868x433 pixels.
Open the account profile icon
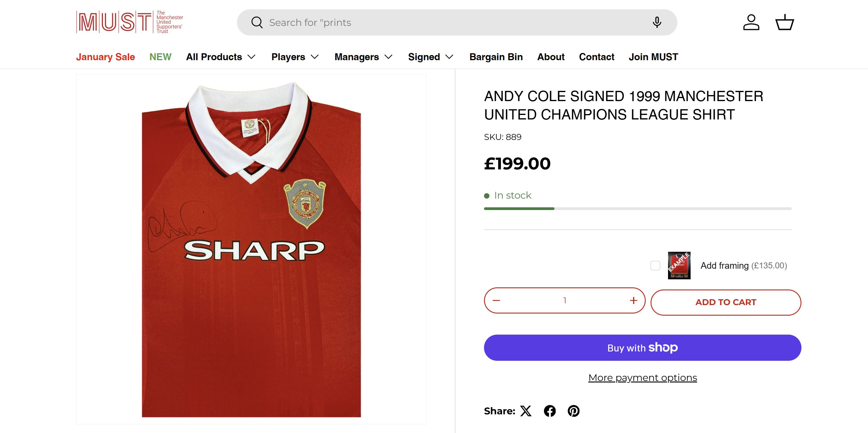[751, 23]
